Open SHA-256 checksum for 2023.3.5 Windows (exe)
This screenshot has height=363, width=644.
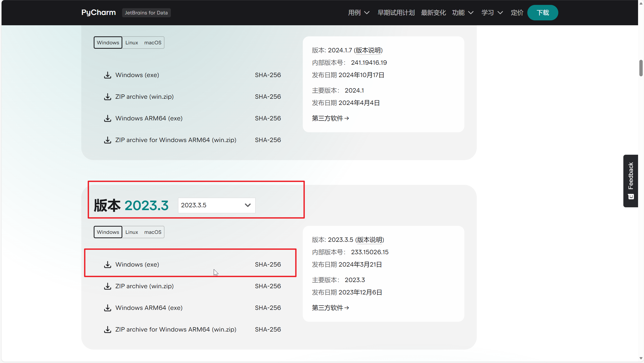[x=268, y=265]
